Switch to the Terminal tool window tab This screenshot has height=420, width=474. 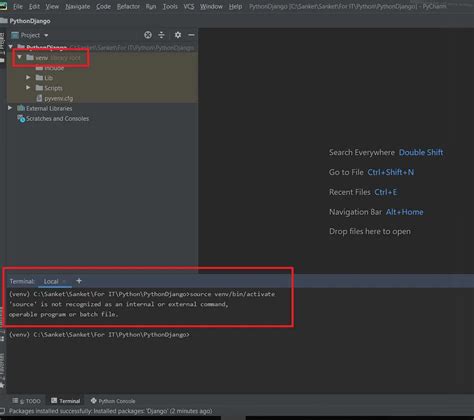point(66,401)
